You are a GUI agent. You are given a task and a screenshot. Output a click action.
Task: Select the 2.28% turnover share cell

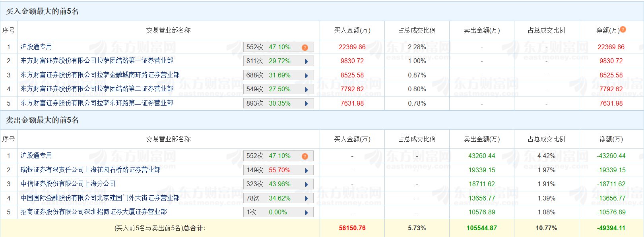417,47
